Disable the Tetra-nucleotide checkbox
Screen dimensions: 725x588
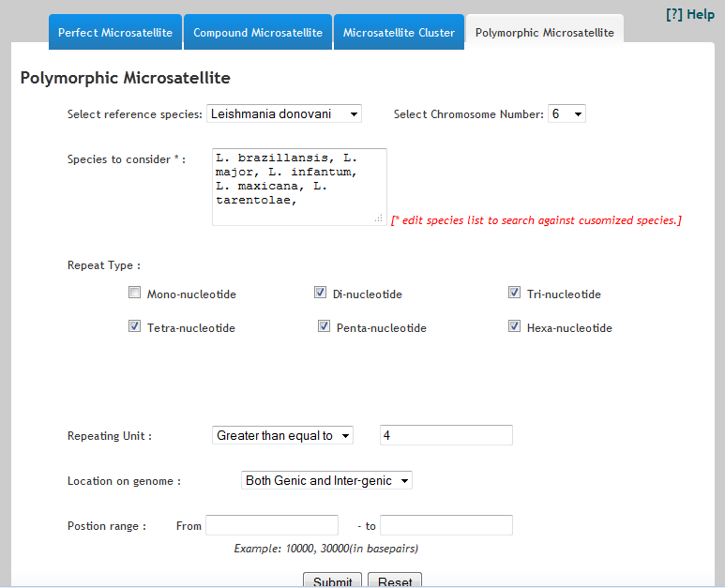coord(135,326)
